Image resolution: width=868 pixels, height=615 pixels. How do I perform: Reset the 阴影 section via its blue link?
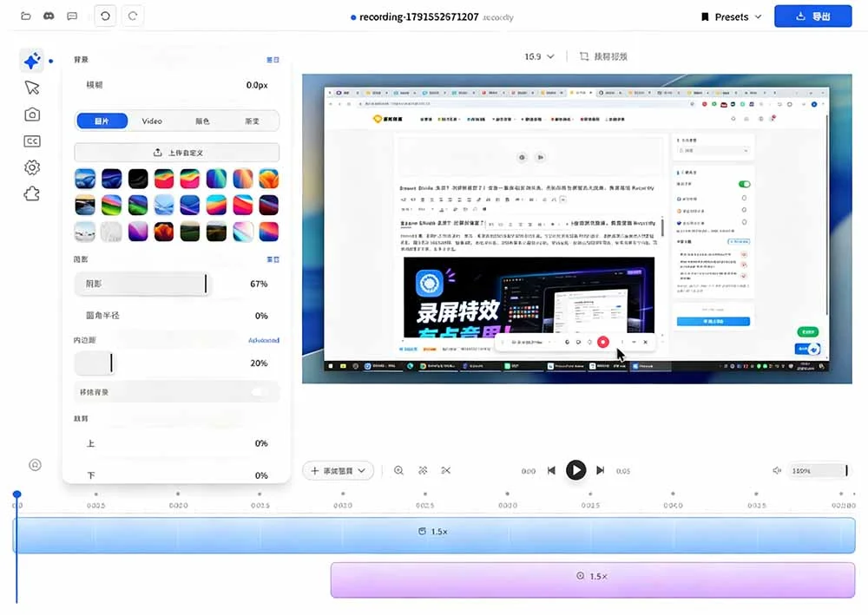[273, 259]
